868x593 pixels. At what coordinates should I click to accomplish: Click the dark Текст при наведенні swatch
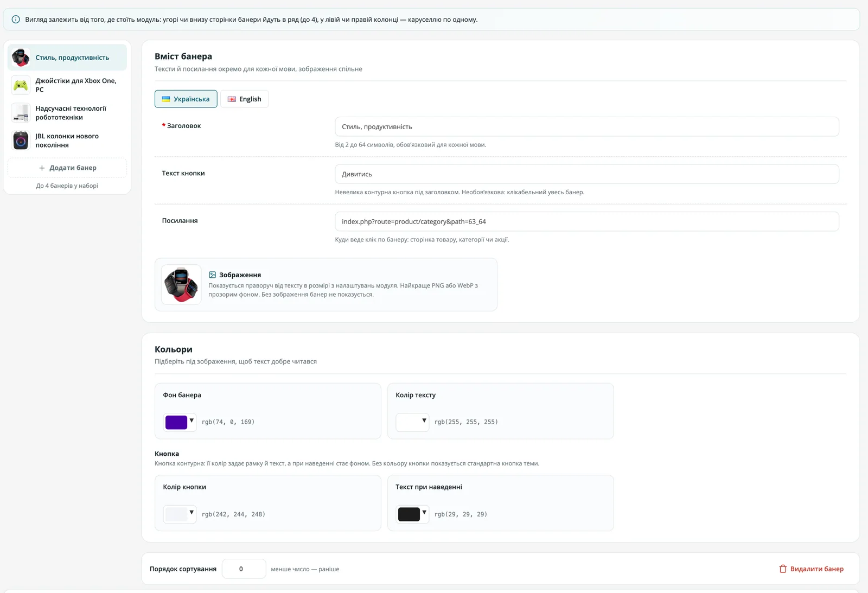coord(409,514)
